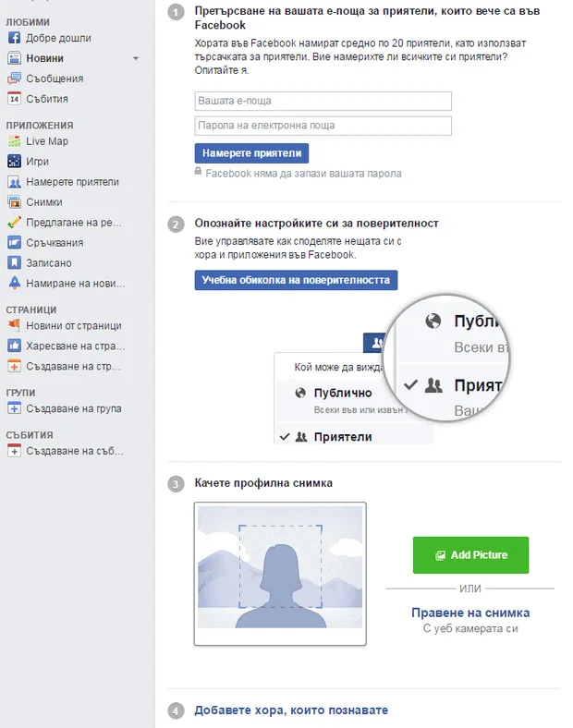Click Учебна обиколка на поверителността button
Viewport: 573px width, 728px height.
click(297, 280)
